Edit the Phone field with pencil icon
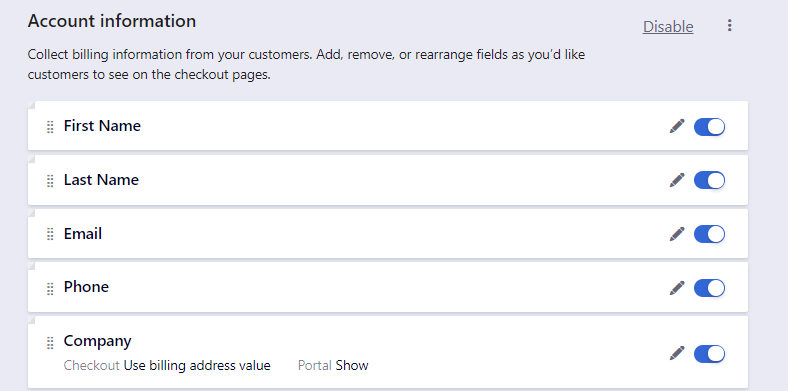Image resolution: width=788 pixels, height=391 pixels. [677, 288]
